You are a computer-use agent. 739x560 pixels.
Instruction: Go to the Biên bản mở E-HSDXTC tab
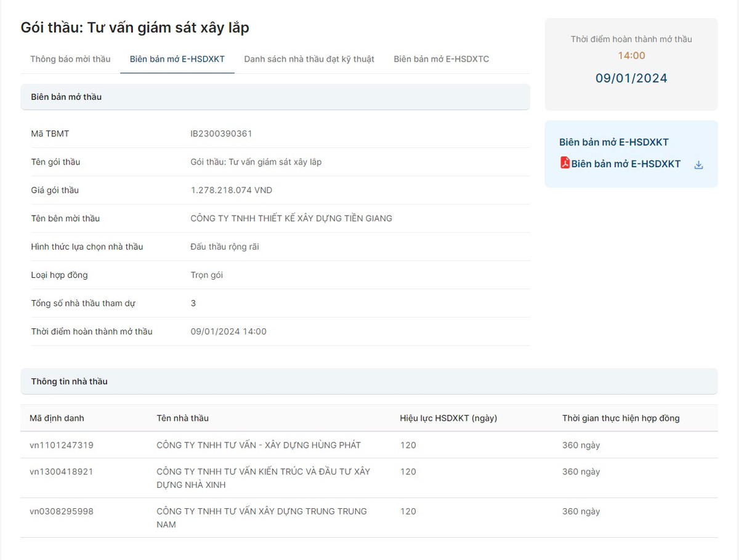(x=442, y=59)
